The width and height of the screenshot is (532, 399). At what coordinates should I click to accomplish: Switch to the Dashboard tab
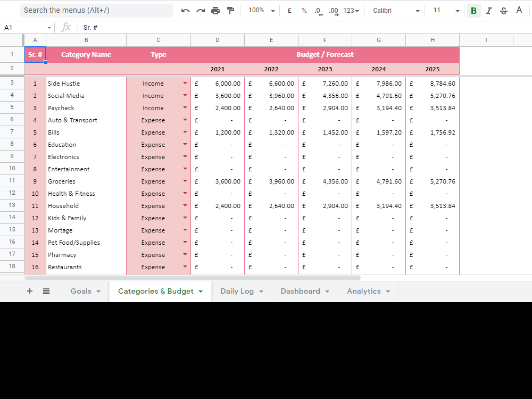click(x=301, y=291)
